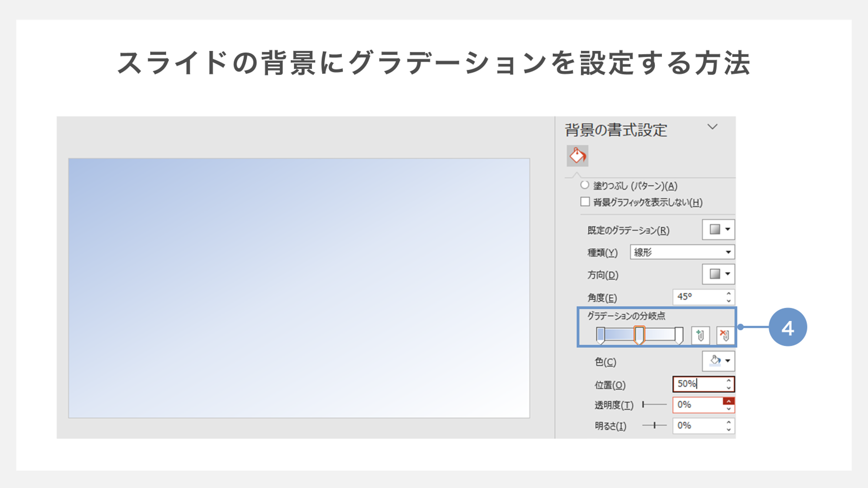
Task: Decrease 明るさ with the down spinner
Action: pos(729,430)
